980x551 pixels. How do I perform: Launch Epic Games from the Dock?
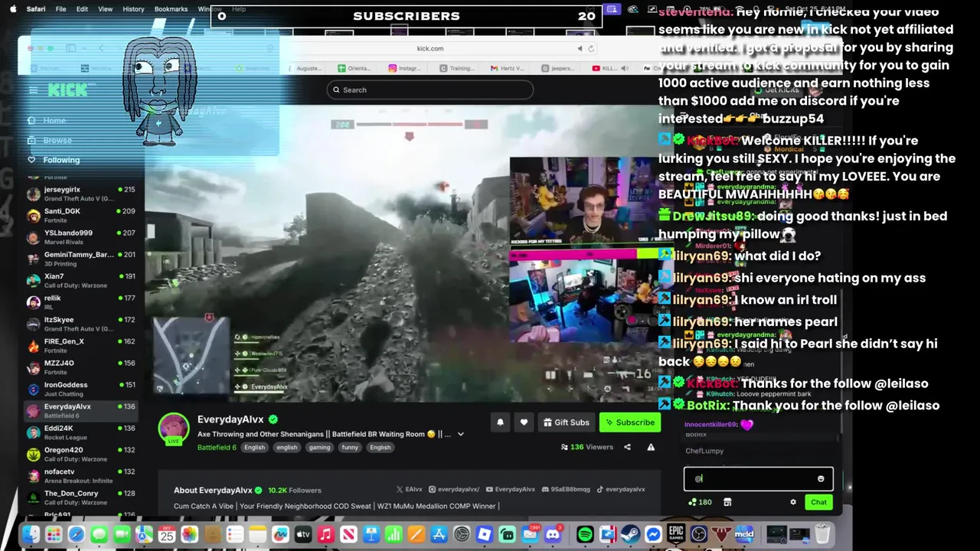click(x=676, y=534)
